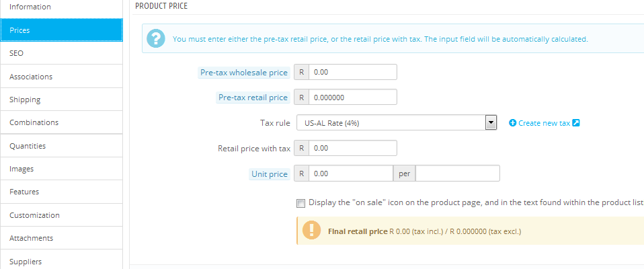The width and height of the screenshot is (644, 269).
Task: Click the Retail price with tax field
Action: coord(352,148)
